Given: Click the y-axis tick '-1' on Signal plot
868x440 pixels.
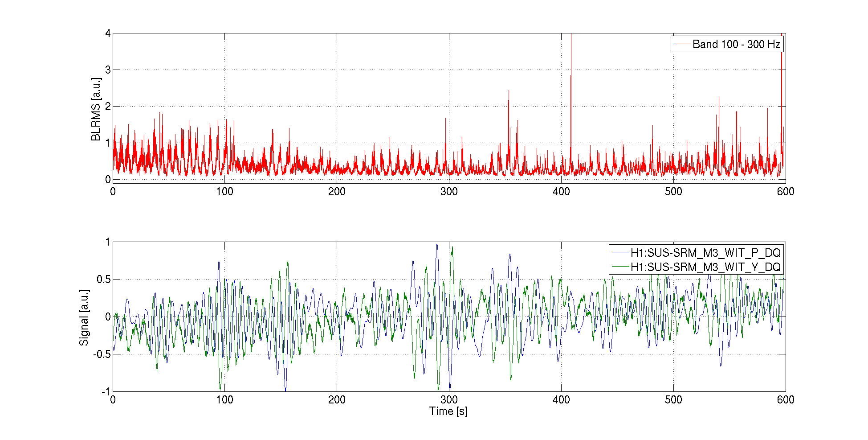Looking at the screenshot, I should pos(106,392).
